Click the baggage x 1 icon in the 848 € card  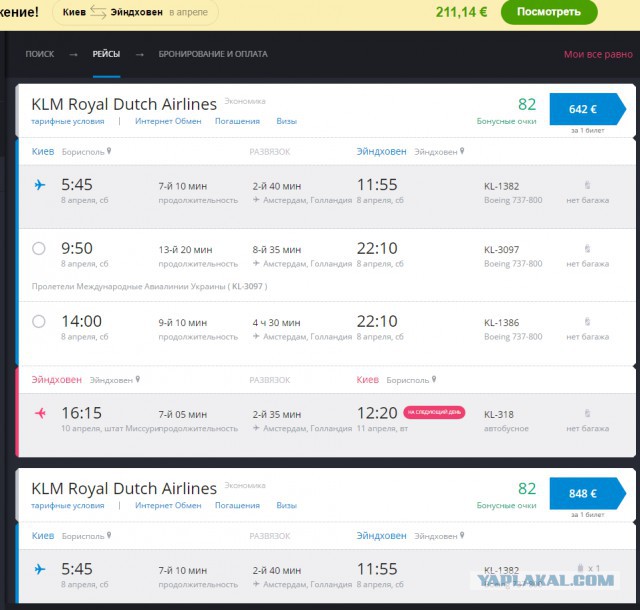(x=589, y=568)
